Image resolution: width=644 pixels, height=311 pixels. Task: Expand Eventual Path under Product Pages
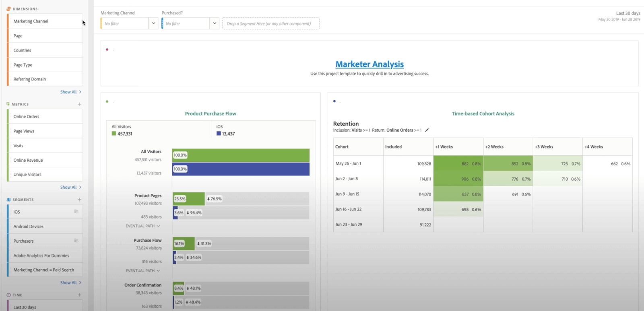pos(143,226)
